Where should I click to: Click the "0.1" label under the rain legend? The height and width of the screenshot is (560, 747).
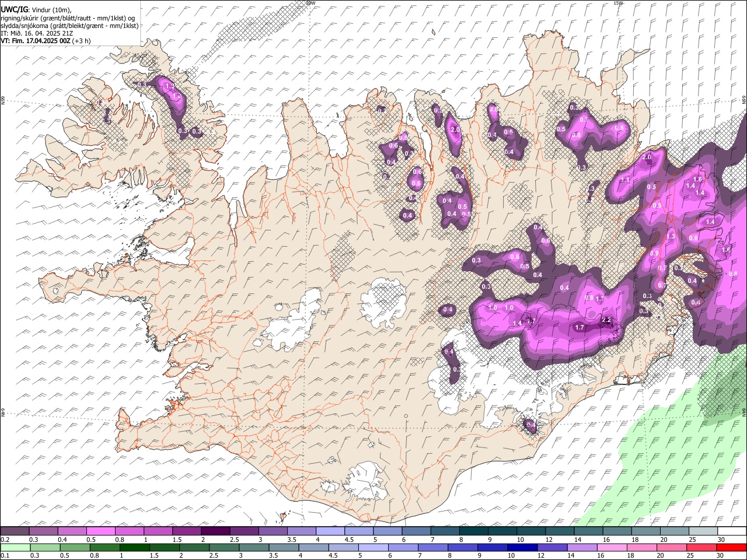[5, 555]
